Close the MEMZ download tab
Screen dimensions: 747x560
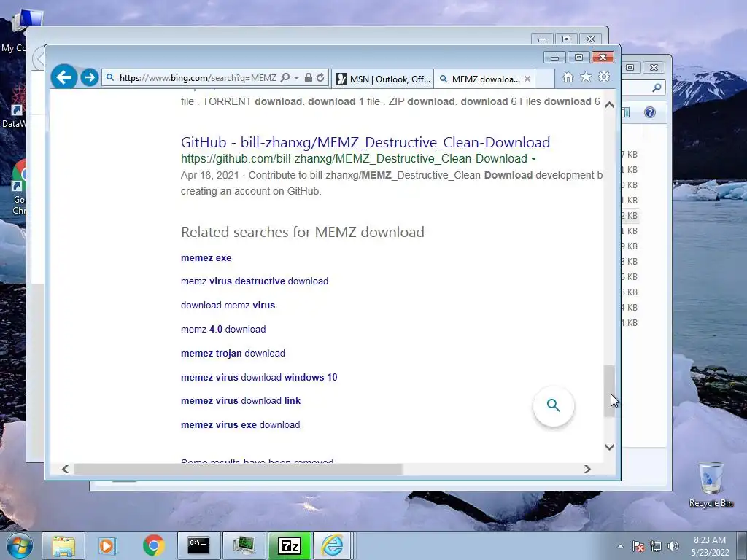tap(527, 79)
